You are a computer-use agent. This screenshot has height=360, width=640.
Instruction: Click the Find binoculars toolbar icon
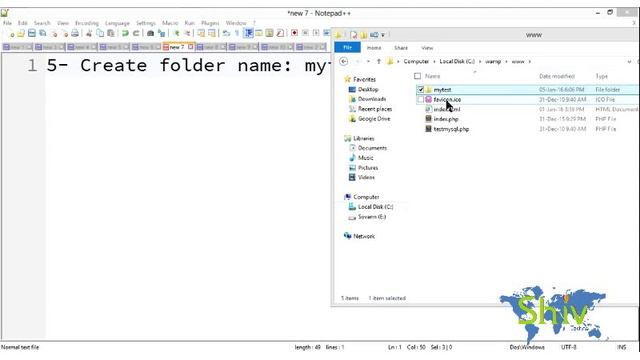(151, 33)
